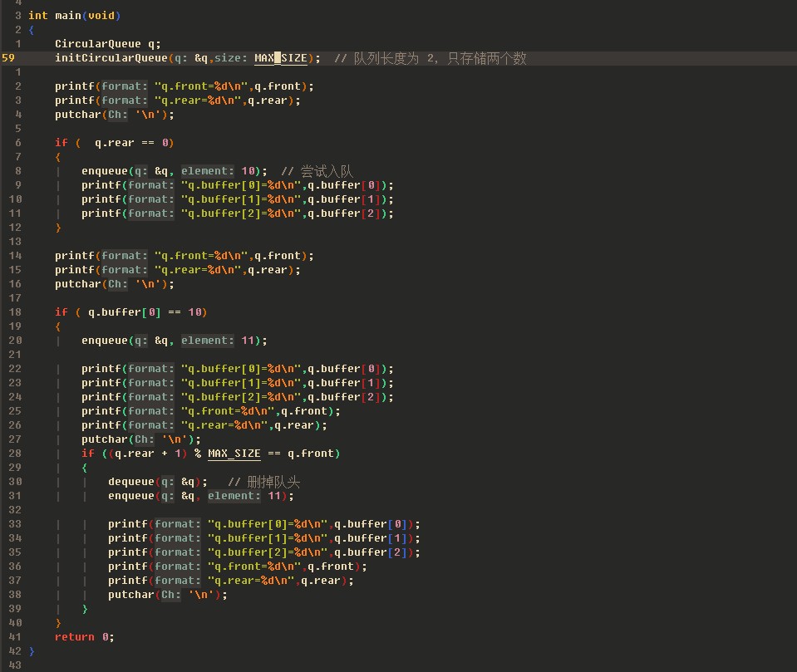Click the q.front printf on line 14
797x672 pixels.
[x=184, y=256]
